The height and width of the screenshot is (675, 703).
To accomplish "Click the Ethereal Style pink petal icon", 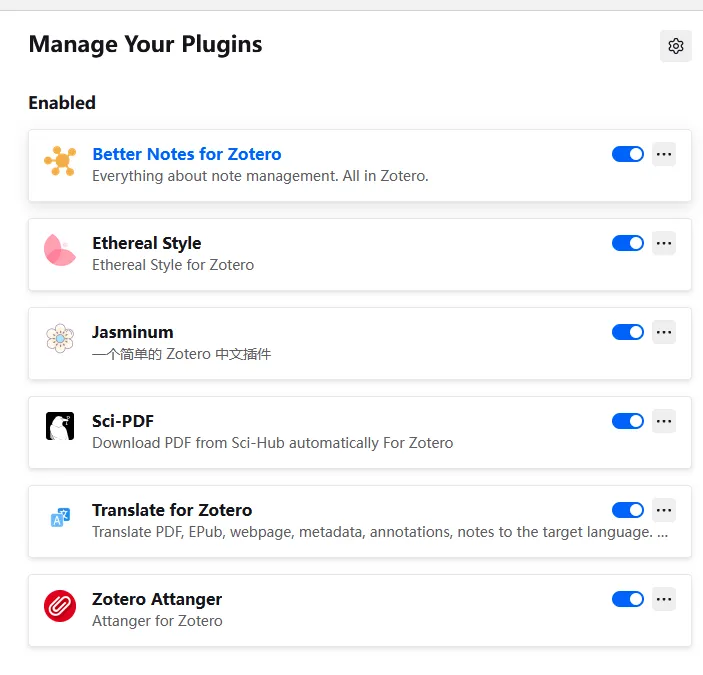I will (60, 250).
